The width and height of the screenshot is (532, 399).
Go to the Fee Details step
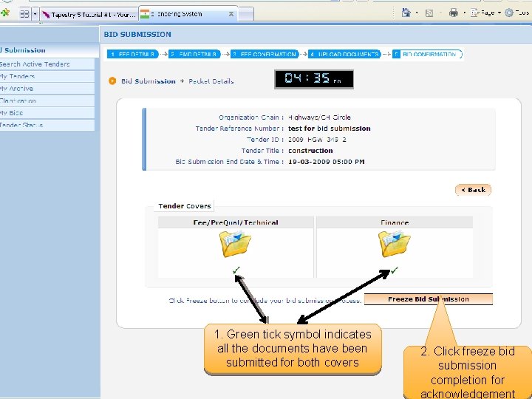(x=133, y=54)
